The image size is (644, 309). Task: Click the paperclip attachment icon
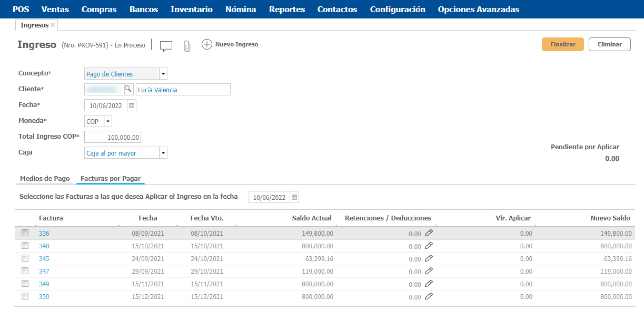[186, 46]
